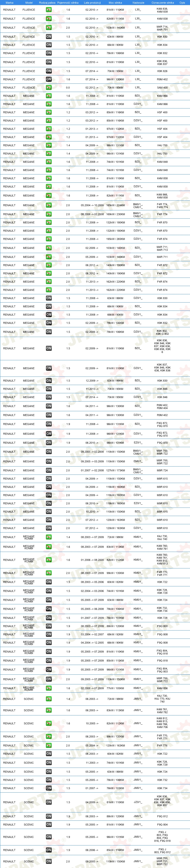Click diesel ON icon in Scenic JZ0/1_ row

pos(49,802)
